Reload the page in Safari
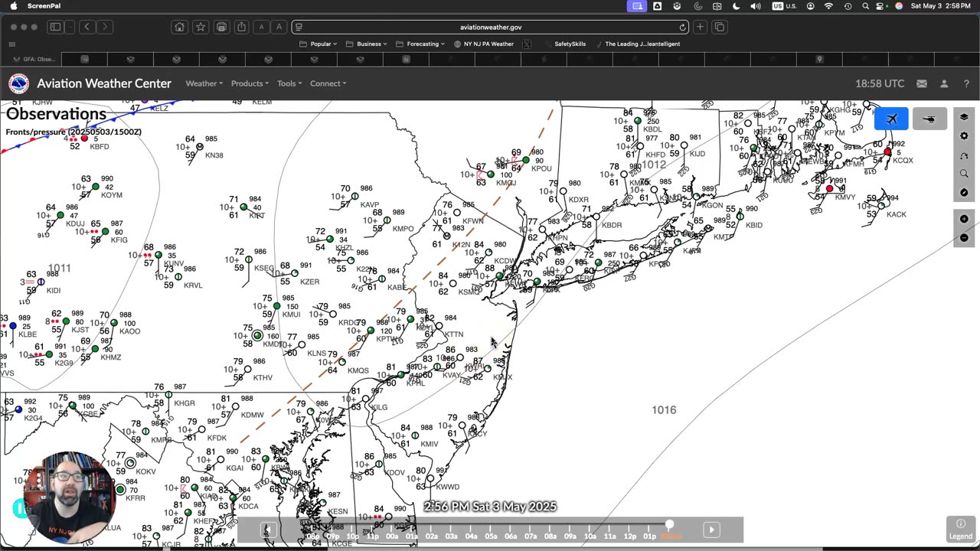This screenshot has width=980, height=551. coord(681,27)
